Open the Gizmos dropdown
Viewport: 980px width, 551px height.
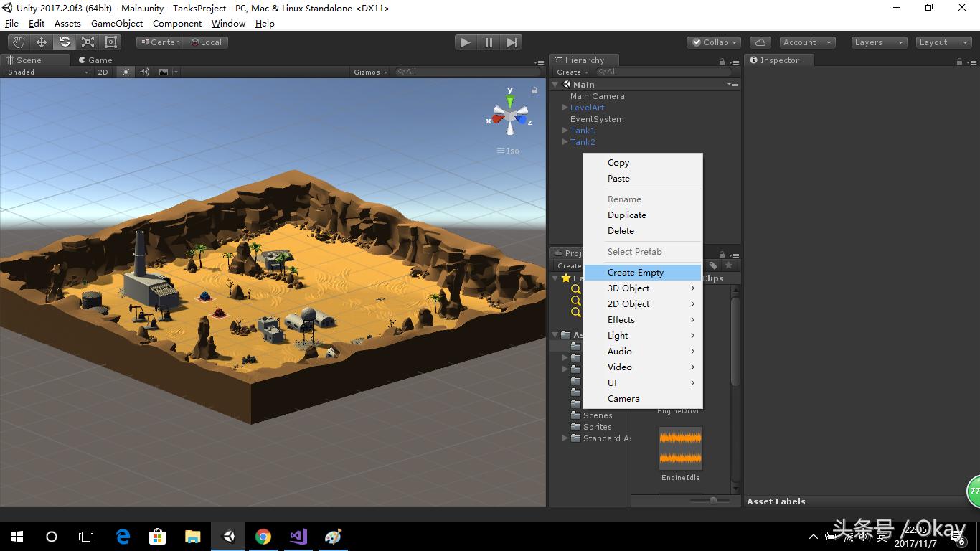point(369,72)
